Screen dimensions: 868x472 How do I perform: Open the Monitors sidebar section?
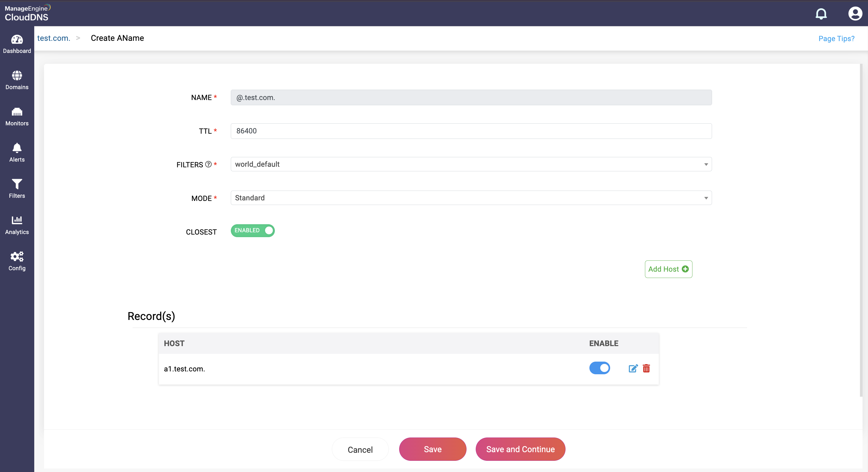click(x=17, y=116)
